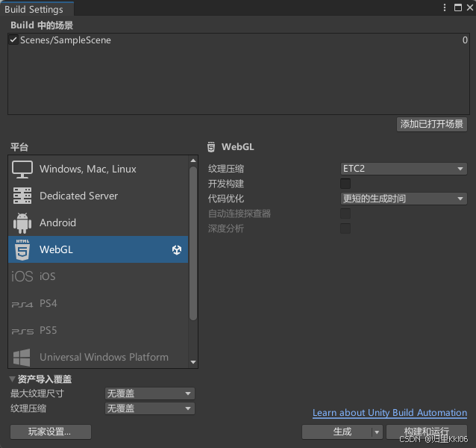
Task: Open the window three-dot options menu
Action: point(445,7)
